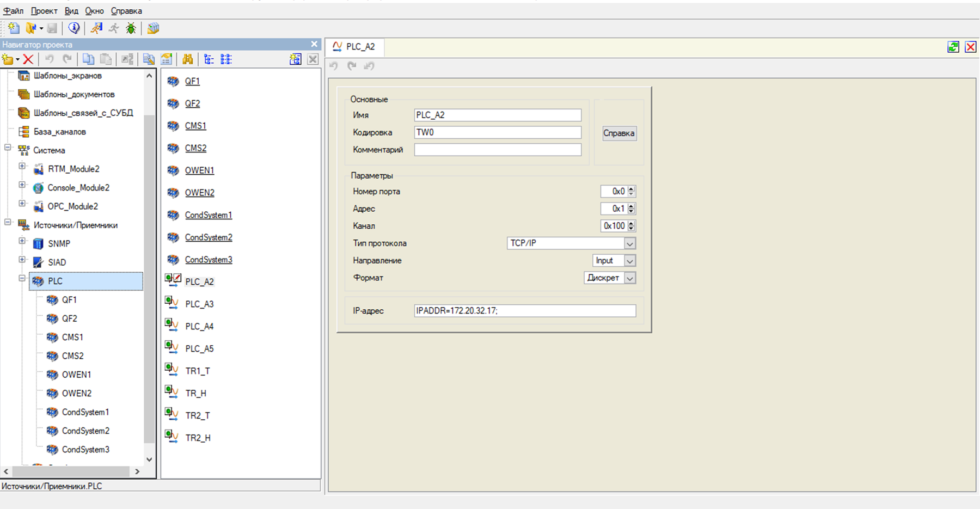The image size is (980, 509).
Task: Open the OWEN1 component link
Action: (x=199, y=170)
